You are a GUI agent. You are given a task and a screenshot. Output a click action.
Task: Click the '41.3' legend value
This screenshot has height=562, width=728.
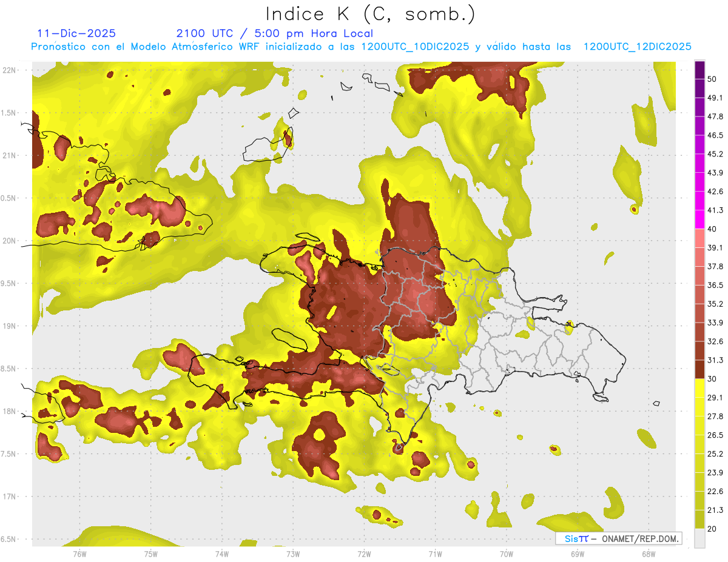tap(715, 210)
